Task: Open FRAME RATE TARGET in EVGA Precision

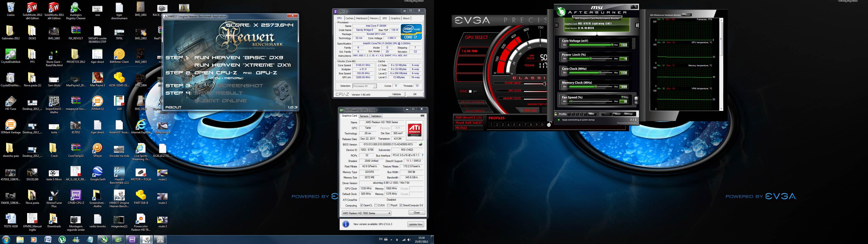Action: point(469,123)
